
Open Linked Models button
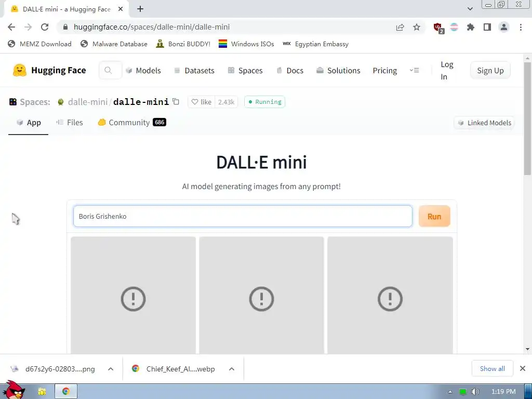coord(484,123)
